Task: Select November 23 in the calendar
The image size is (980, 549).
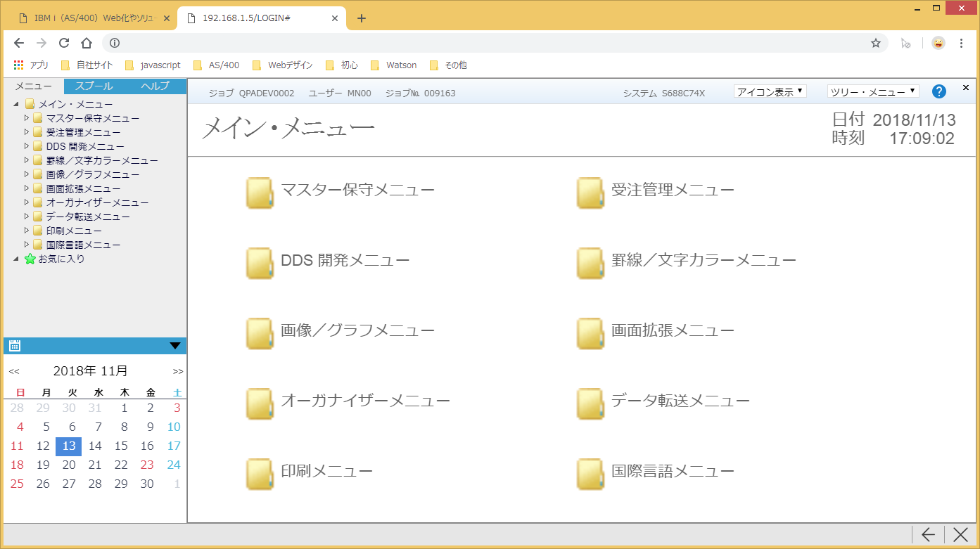Action: point(147,465)
